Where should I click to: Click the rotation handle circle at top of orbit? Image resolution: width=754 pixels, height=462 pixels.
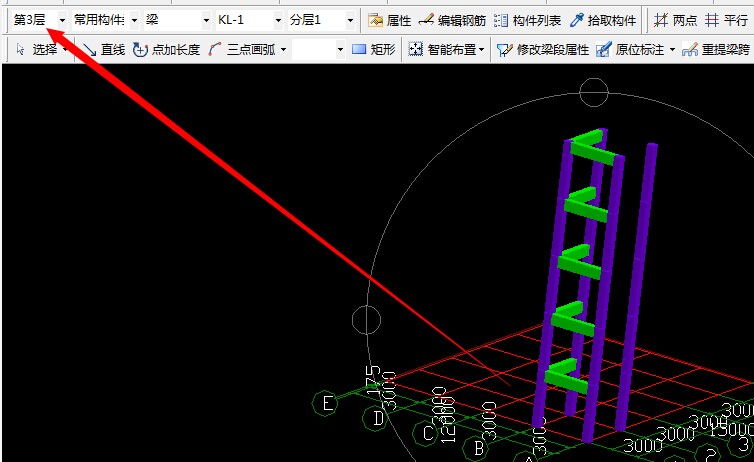pos(594,92)
